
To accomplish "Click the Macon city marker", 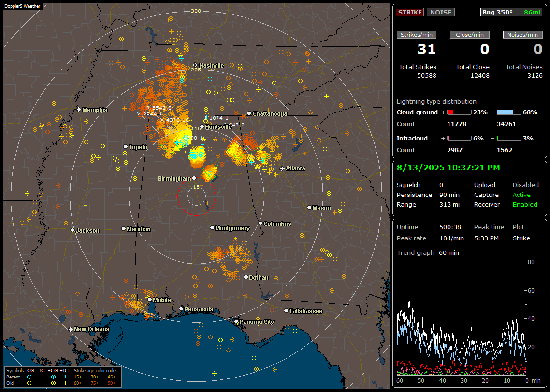I will pyautogui.click(x=309, y=208).
